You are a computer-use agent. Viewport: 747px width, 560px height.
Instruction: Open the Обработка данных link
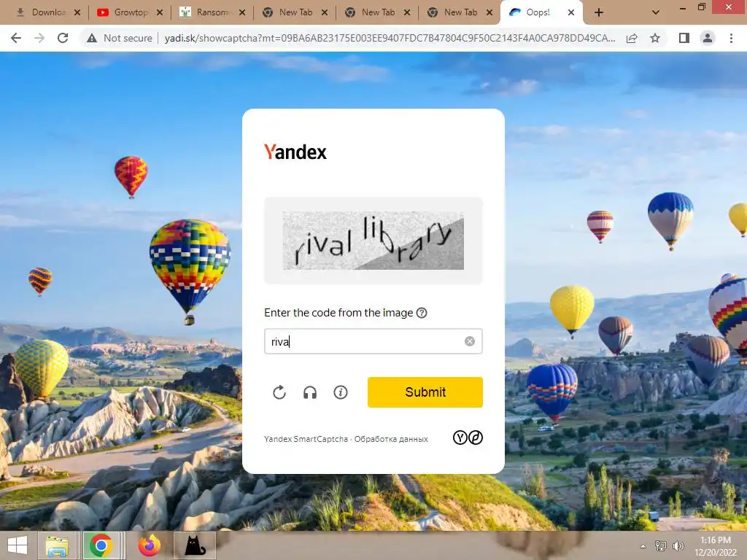click(391, 439)
